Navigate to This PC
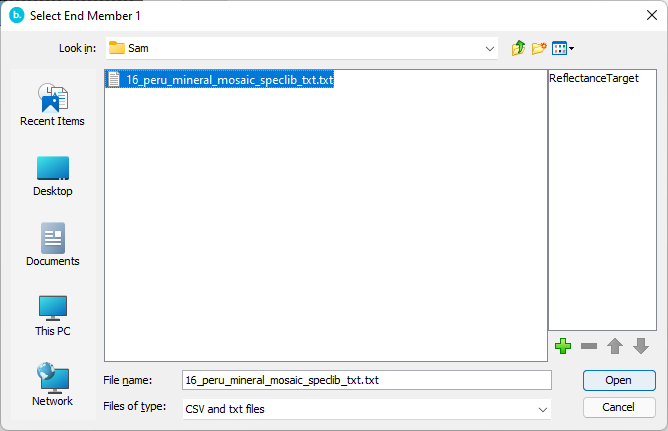This screenshot has width=668, height=431. (52, 315)
